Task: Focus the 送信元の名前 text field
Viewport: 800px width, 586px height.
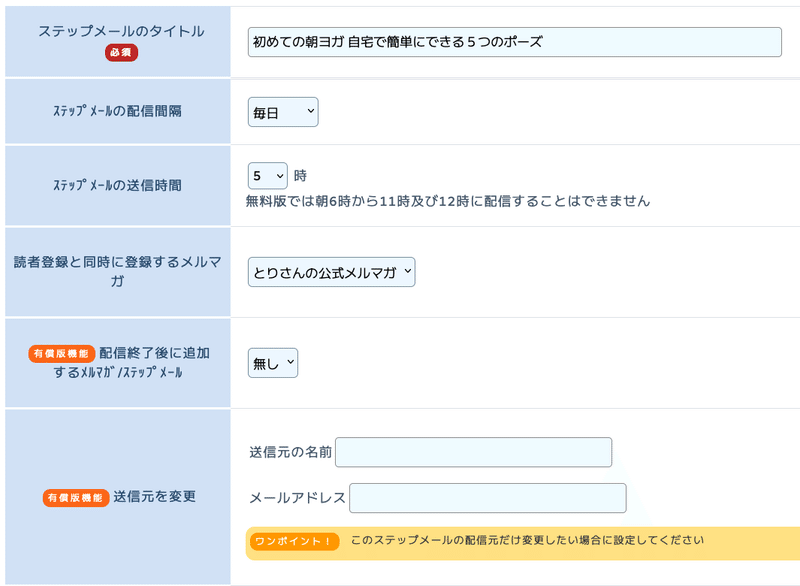Action: [x=473, y=452]
